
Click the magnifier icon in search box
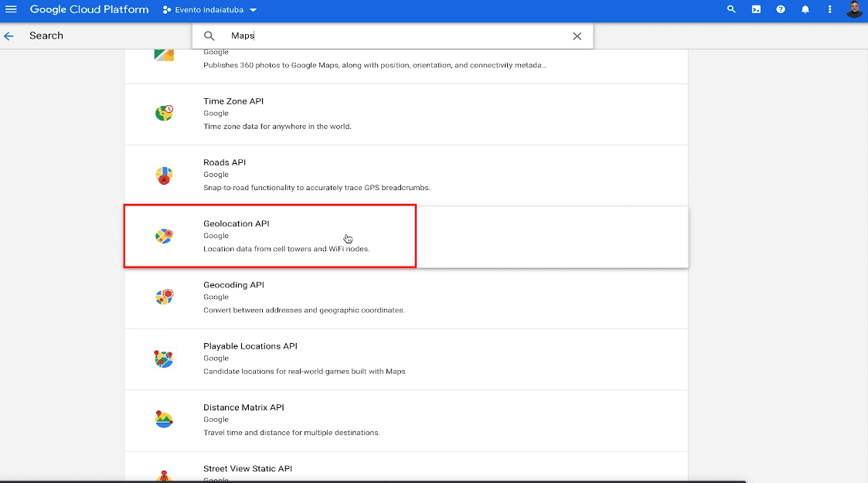coord(209,36)
